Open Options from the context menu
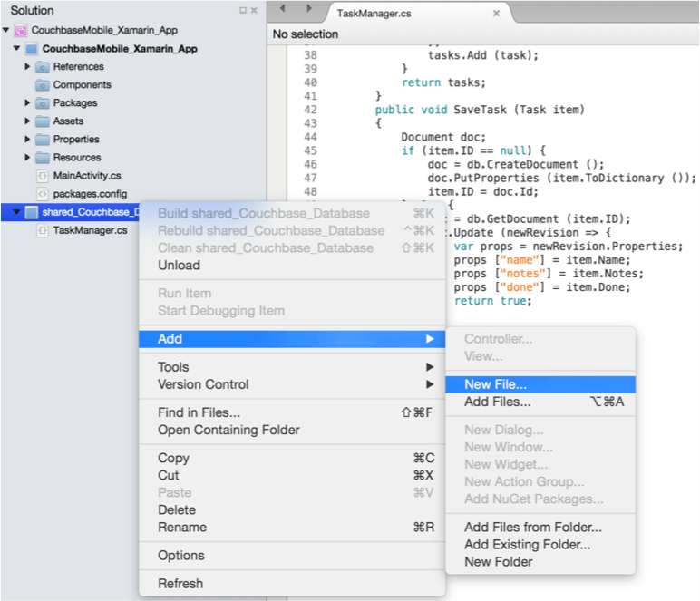Viewport: 700px width, 601px height. [x=292, y=556]
